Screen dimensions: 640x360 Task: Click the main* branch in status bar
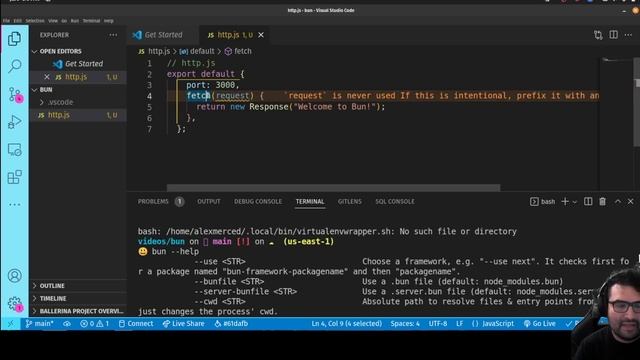pyautogui.click(x=40, y=324)
